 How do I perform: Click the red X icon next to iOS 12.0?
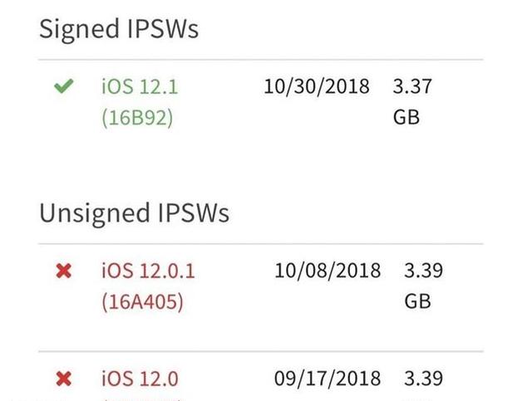click(x=64, y=379)
